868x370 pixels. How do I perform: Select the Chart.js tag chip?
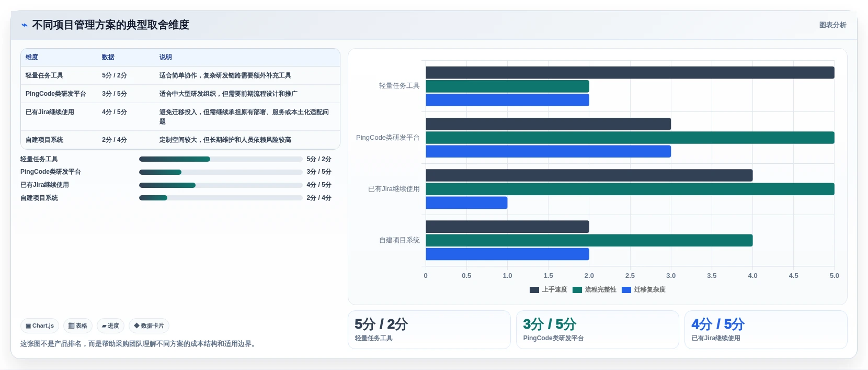tap(40, 326)
